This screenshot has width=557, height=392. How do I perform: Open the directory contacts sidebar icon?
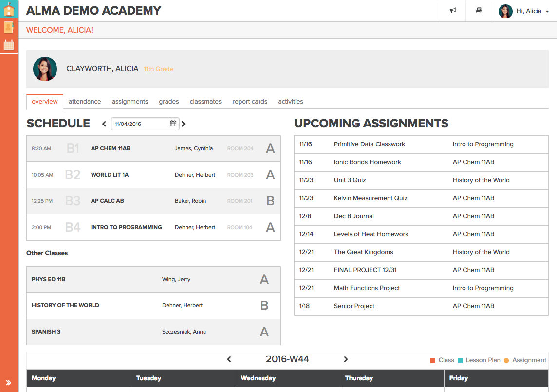9,27
